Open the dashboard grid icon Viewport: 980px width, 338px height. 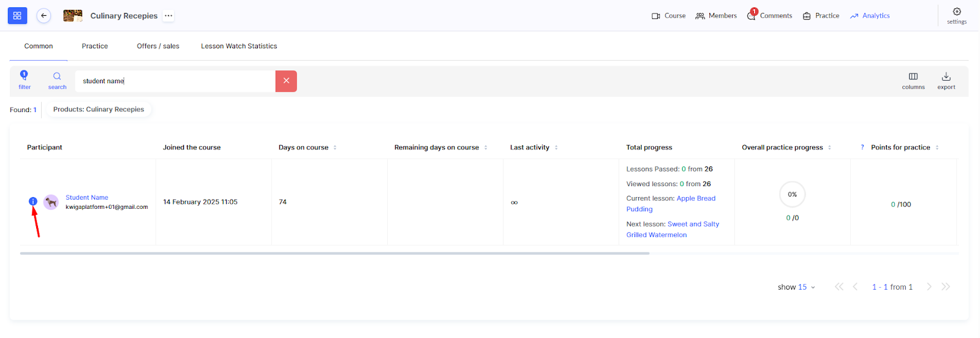(17, 16)
